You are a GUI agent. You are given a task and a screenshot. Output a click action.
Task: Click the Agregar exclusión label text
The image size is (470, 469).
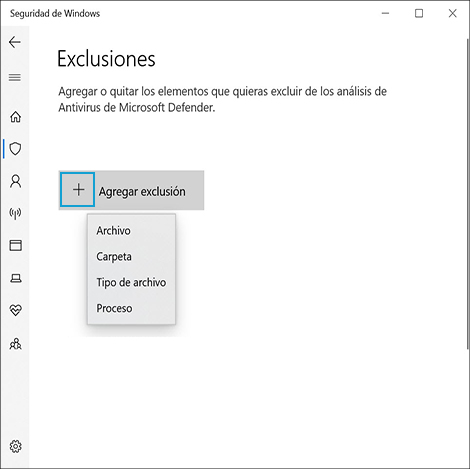[142, 192]
